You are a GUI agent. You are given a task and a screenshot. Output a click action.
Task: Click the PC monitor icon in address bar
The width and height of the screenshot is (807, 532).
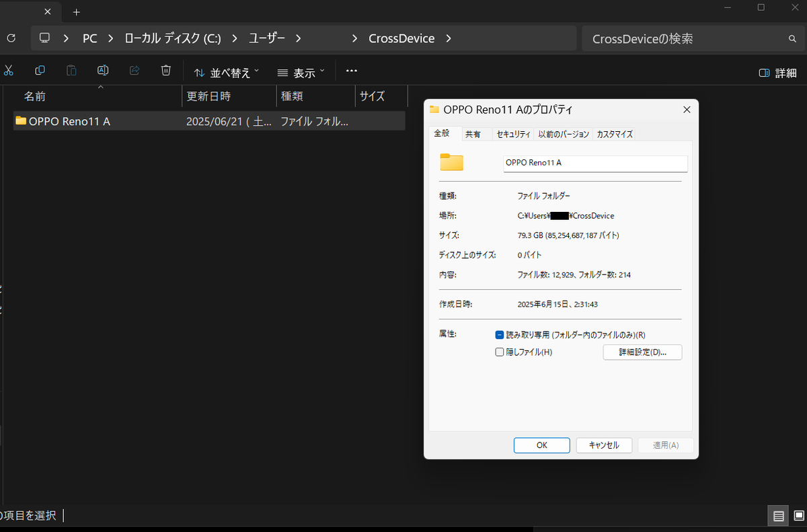45,38
